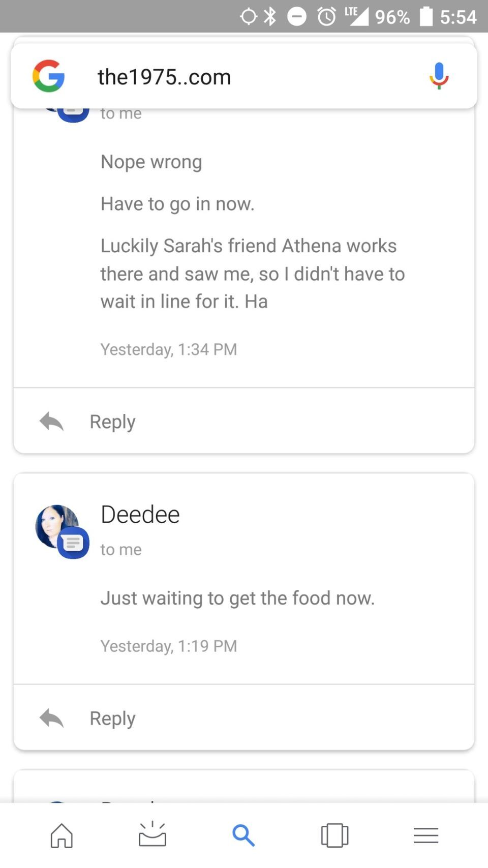The image size is (488, 868).
Task: Tap the reply arrow under Athena message
Action: click(x=51, y=422)
